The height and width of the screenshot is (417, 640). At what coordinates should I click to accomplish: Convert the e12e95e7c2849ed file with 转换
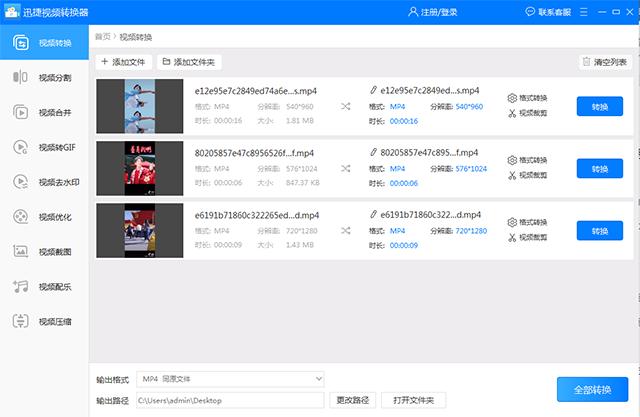(x=600, y=106)
